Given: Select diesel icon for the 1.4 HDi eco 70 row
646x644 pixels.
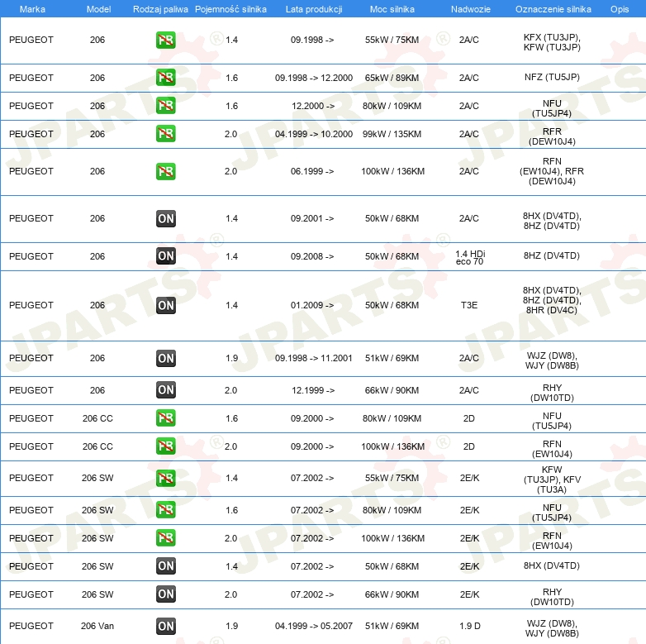Looking at the screenshot, I should [x=166, y=256].
